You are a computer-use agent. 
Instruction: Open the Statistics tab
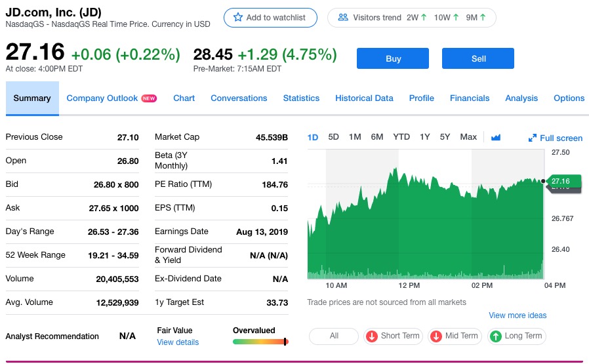pyautogui.click(x=301, y=98)
